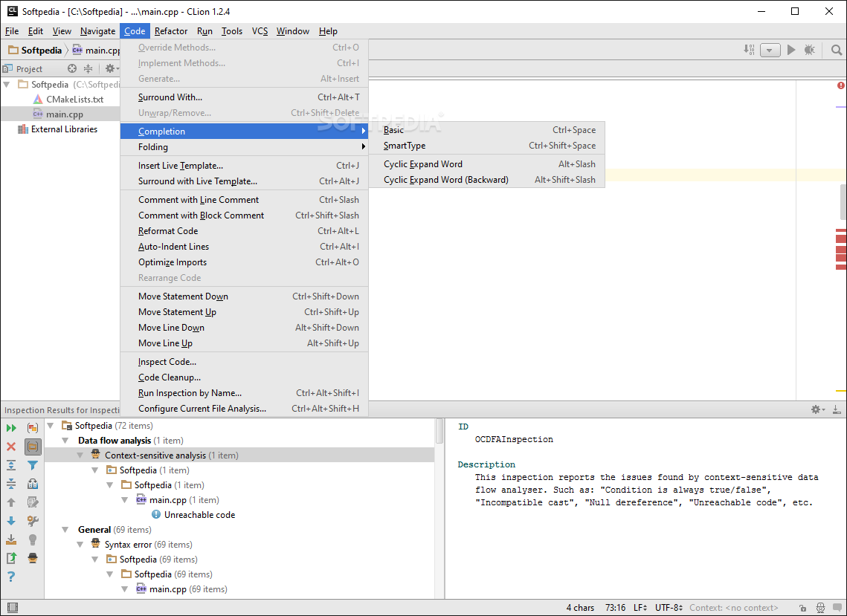Click scroll from source target icon
The height and width of the screenshot is (616, 847).
(72, 68)
